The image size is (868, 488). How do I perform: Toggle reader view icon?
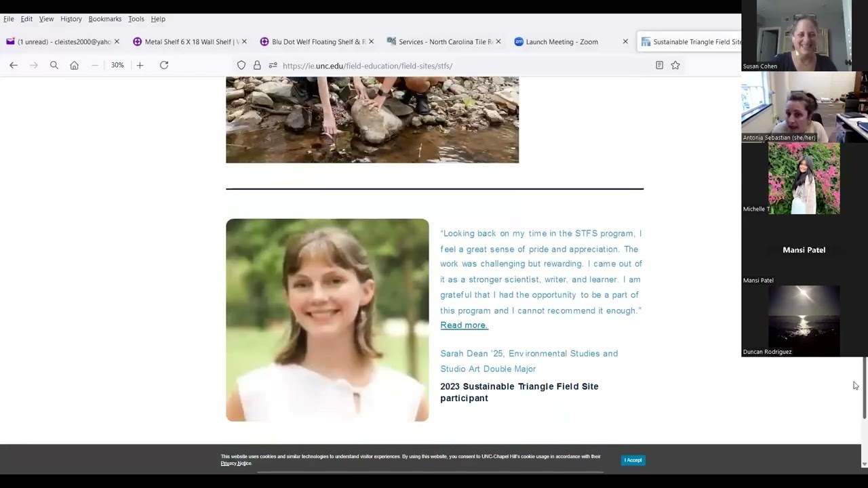[x=659, y=65]
